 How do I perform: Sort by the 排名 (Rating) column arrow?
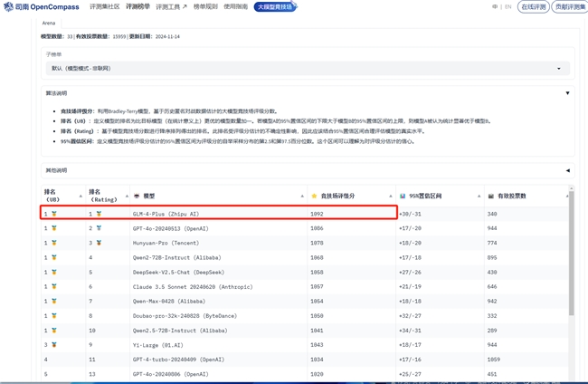[x=127, y=196]
